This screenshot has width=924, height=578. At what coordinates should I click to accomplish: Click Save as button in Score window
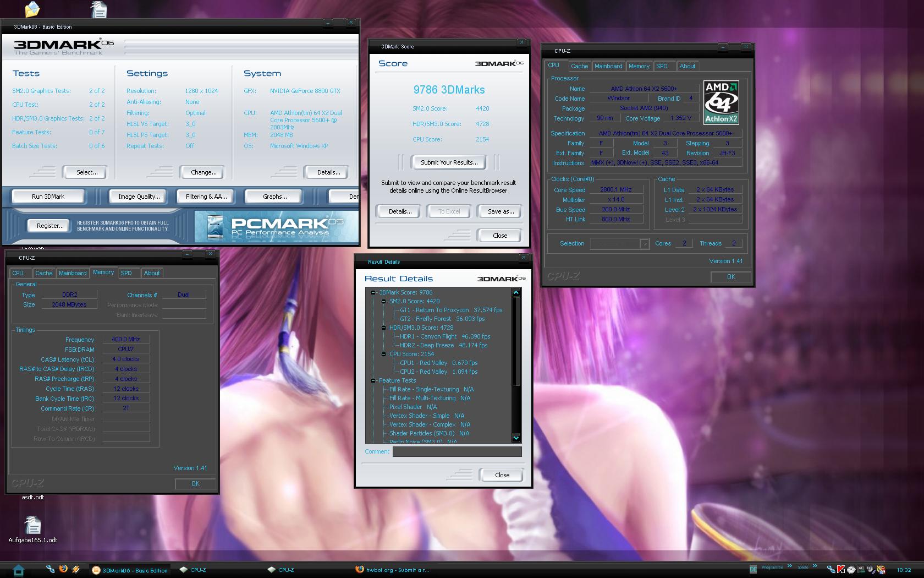[x=501, y=211]
